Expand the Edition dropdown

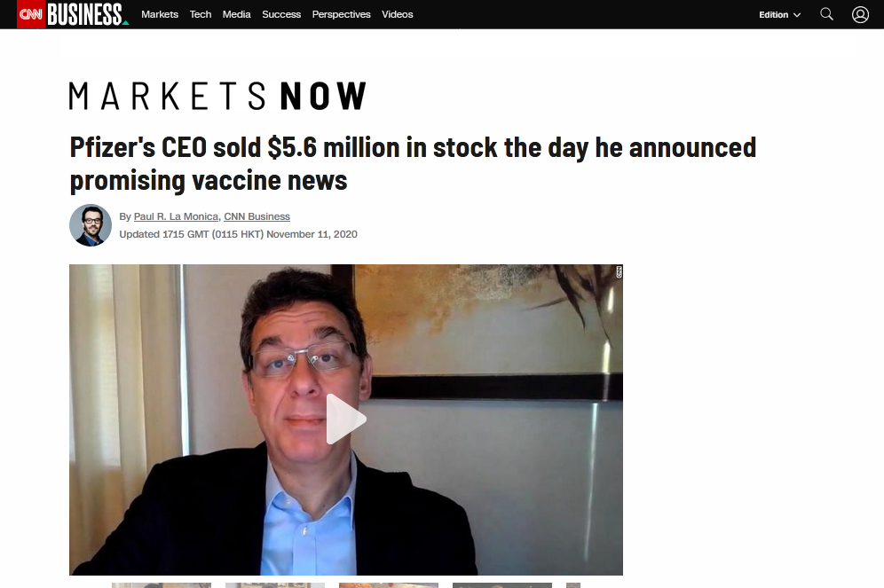coord(779,15)
